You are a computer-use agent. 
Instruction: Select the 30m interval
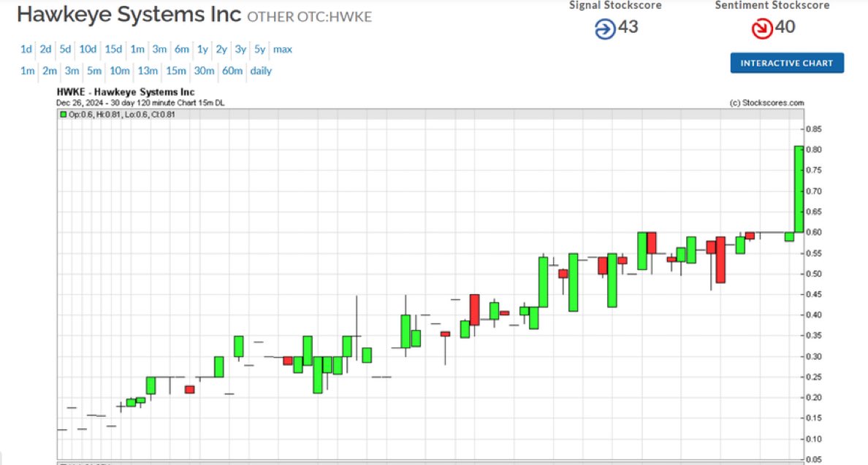tap(204, 71)
